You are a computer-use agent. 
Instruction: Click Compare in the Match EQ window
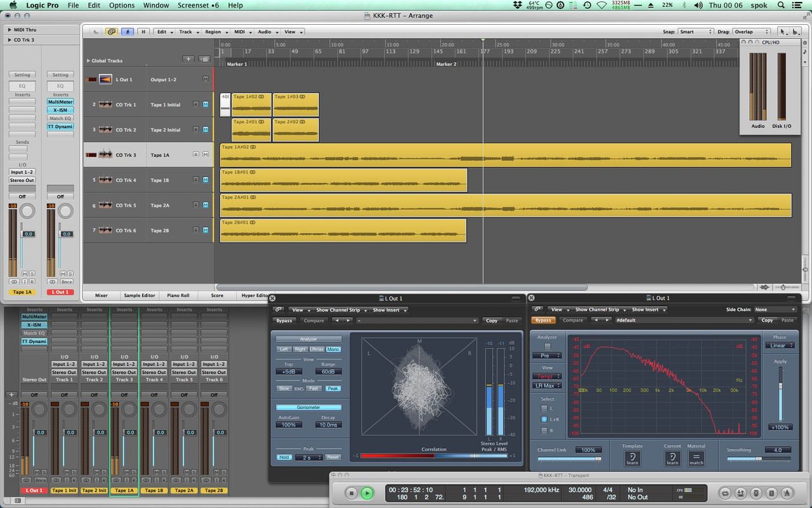572,320
